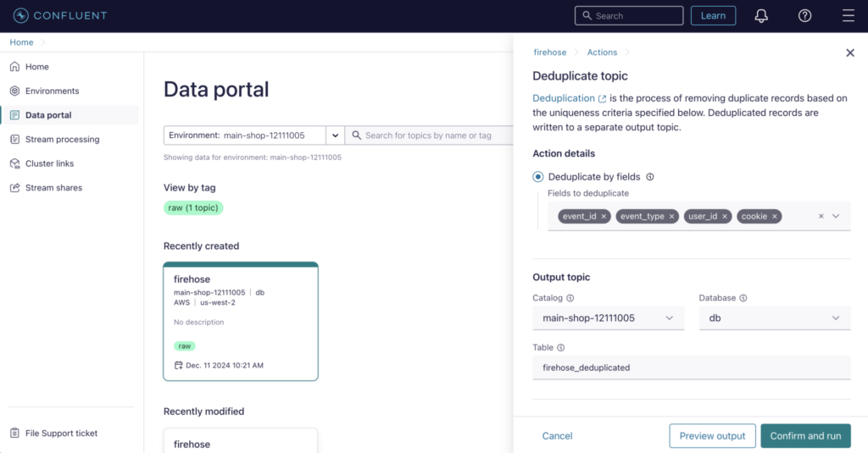
Task: Click the top Search input field
Action: [x=629, y=16]
